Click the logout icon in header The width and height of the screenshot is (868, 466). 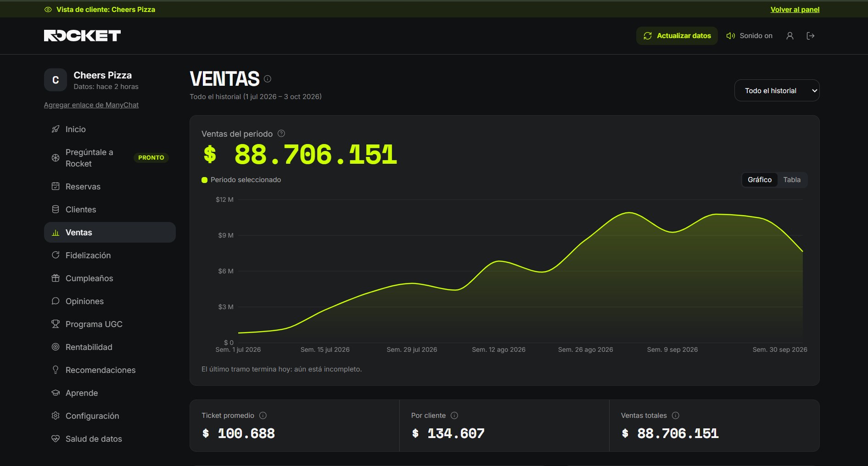click(811, 36)
